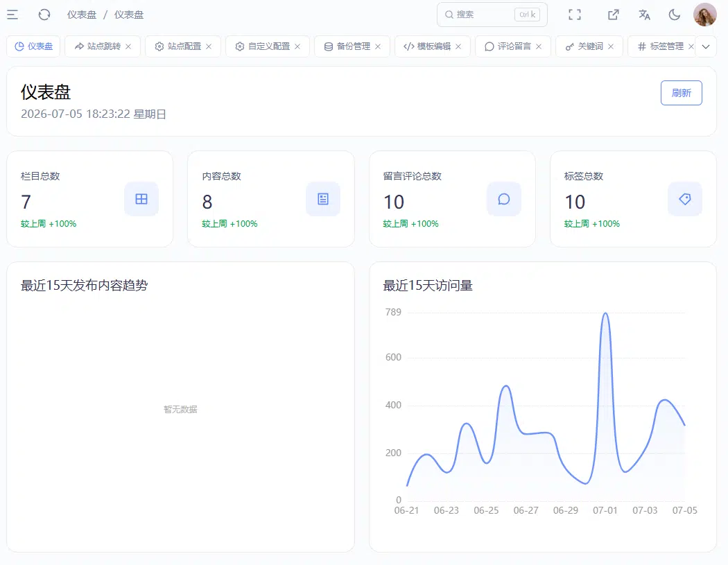Viewport: 728px width, 565px height.
Task: Click the dashboard timestamp 2026-07-05 18:23:22
Action: pyautogui.click(x=76, y=114)
